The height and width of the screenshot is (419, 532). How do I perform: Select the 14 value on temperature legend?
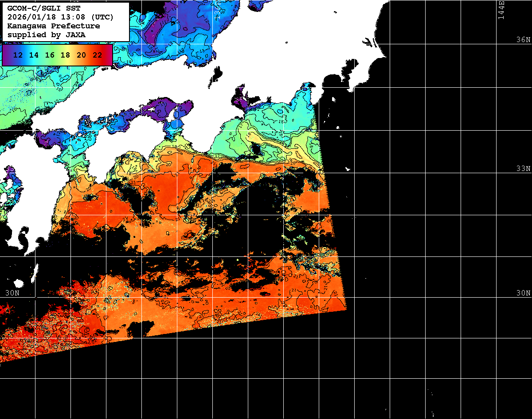click(x=34, y=55)
